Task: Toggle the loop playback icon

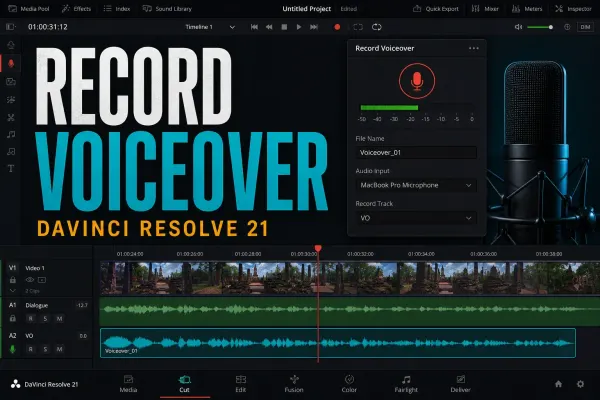Action: (x=377, y=27)
